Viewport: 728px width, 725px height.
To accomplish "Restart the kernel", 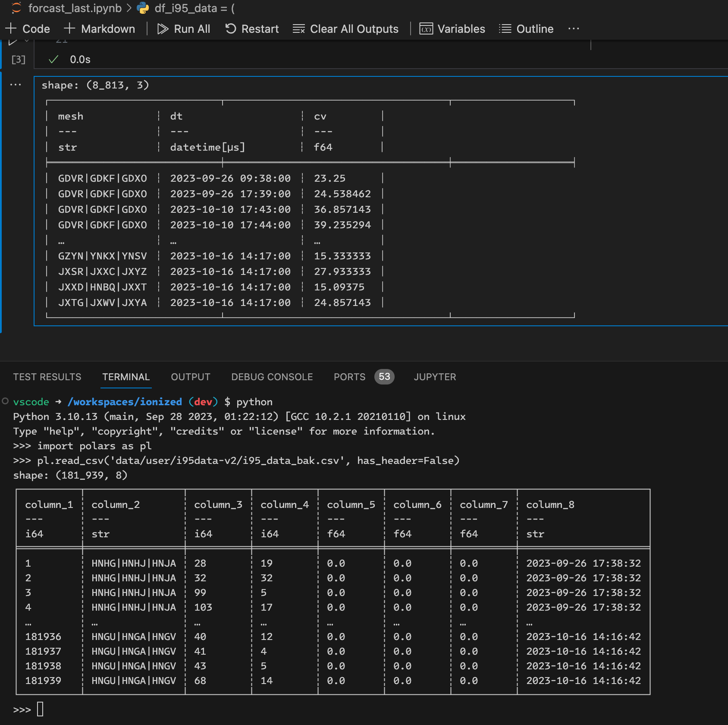I will coord(251,28).
